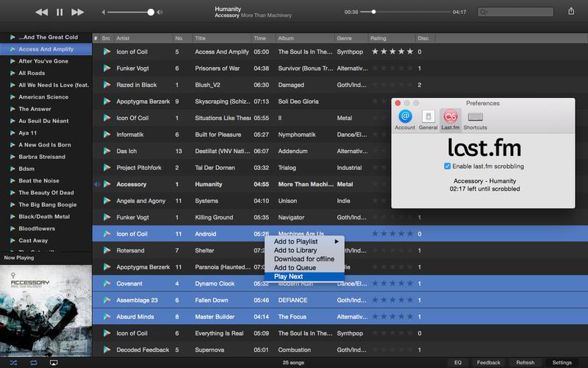Choose Play Next in context menu
Screen dimensions: 588x368
pyautogui.click(x=304, y=277)
